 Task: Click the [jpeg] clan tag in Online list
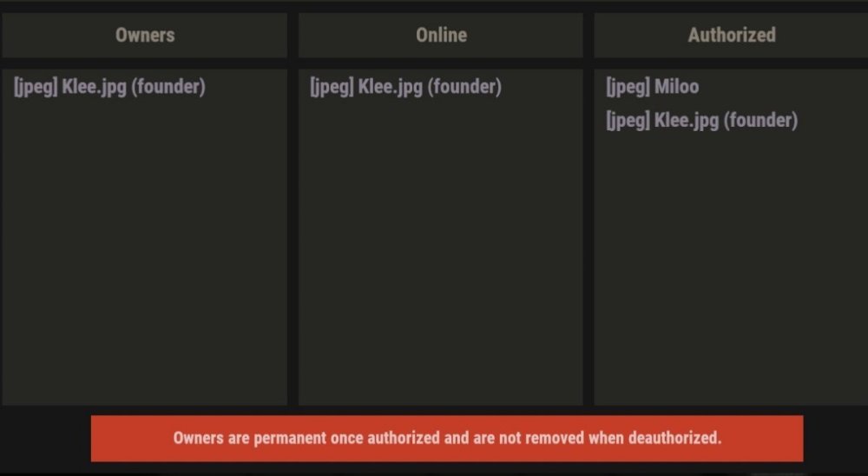click(x=332, y=87)
